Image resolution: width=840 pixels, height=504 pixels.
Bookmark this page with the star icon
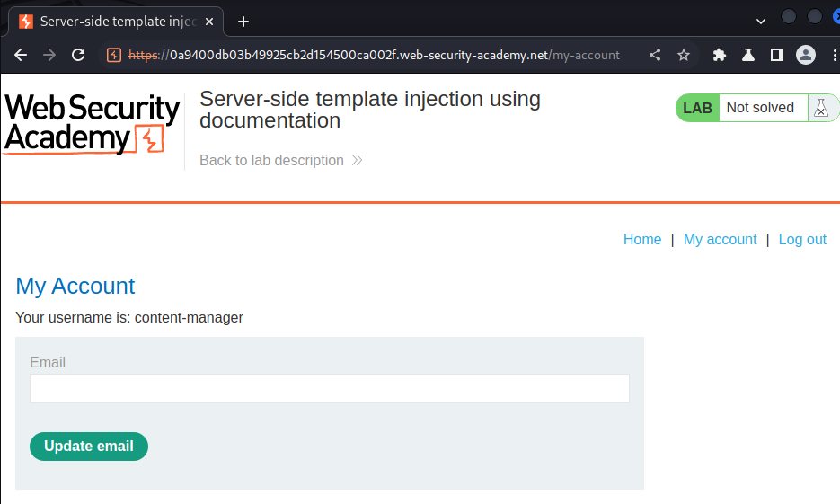pyautogui.click(x=684, y=55)
